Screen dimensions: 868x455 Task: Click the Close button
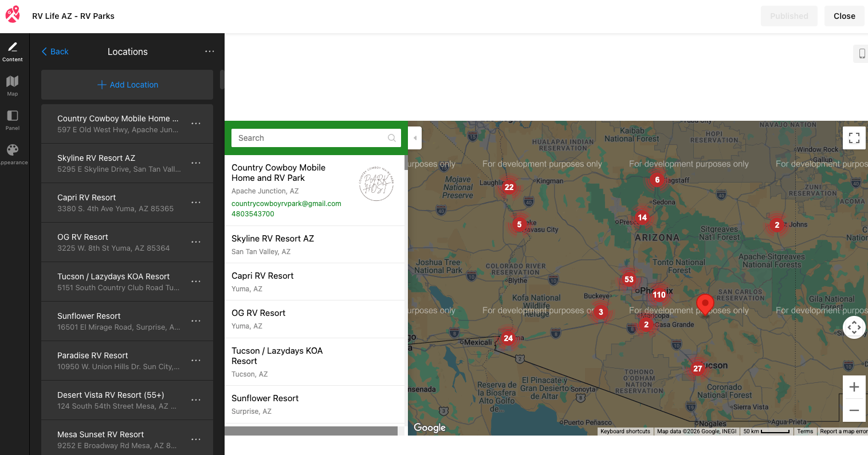tap(844, 16)
